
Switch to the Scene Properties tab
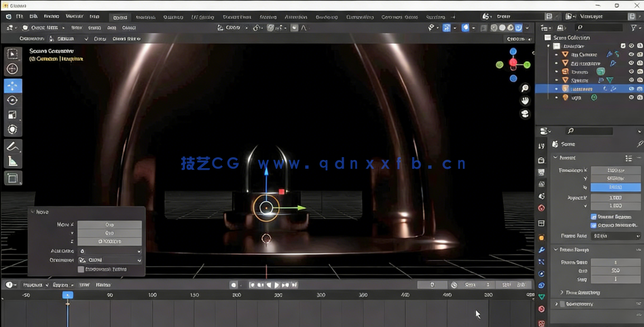542,196
